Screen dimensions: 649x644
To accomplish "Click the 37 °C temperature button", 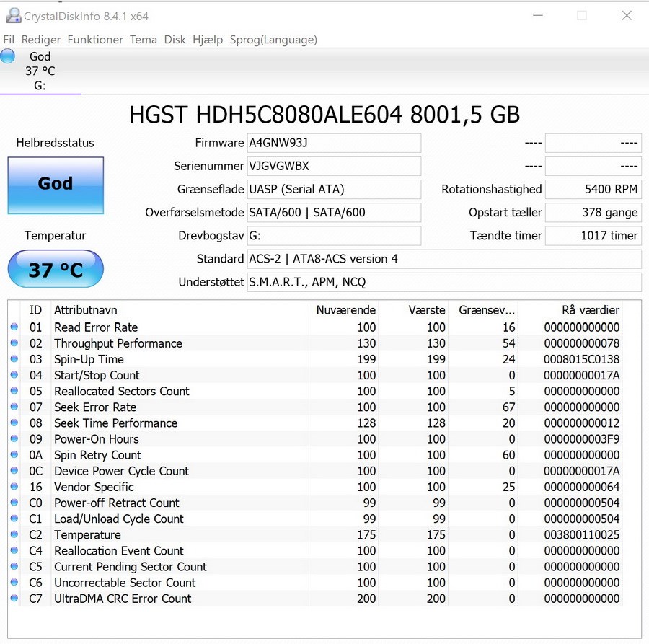I will [x=56, y=270].
